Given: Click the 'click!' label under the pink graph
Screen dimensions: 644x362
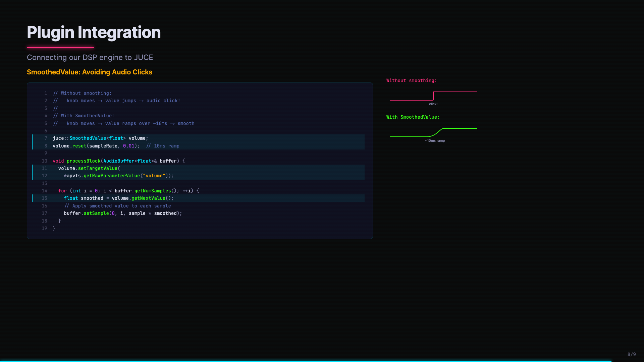Looking at the screenshot, I should pyautogui.click(x=433, y=104).
